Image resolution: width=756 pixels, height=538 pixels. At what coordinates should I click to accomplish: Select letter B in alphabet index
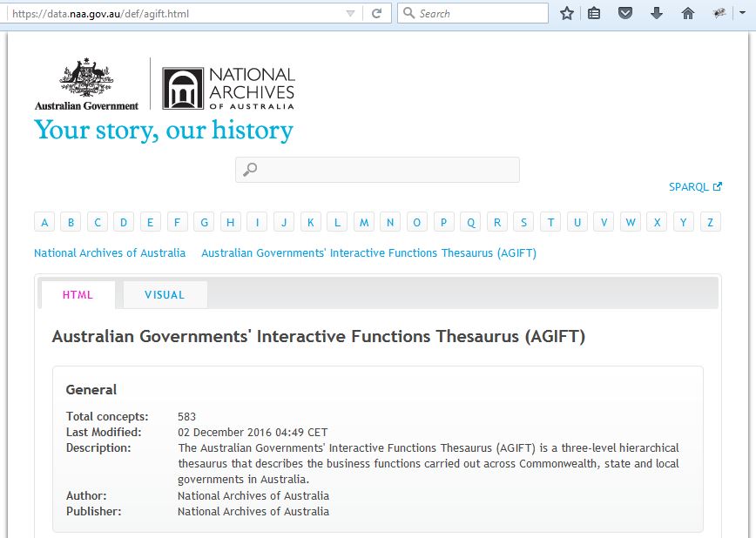tap(71, 222)
